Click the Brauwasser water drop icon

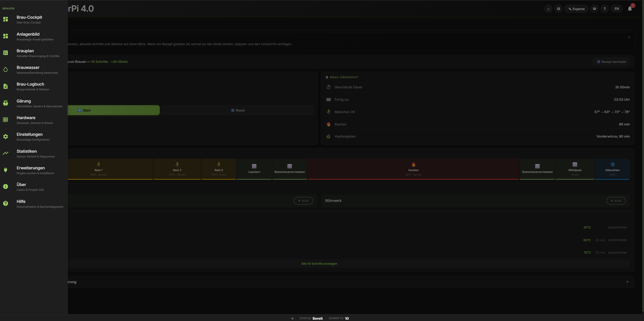tap(6, 70)
